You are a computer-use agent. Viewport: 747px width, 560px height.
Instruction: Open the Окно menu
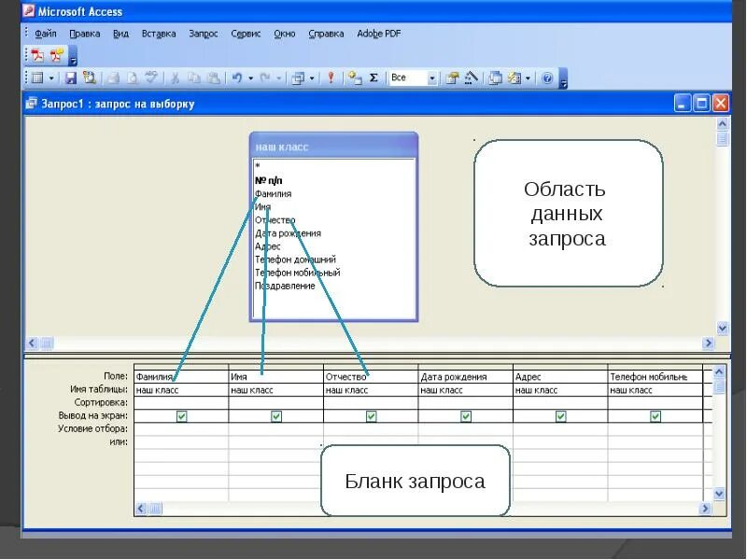tap(285, 34)
